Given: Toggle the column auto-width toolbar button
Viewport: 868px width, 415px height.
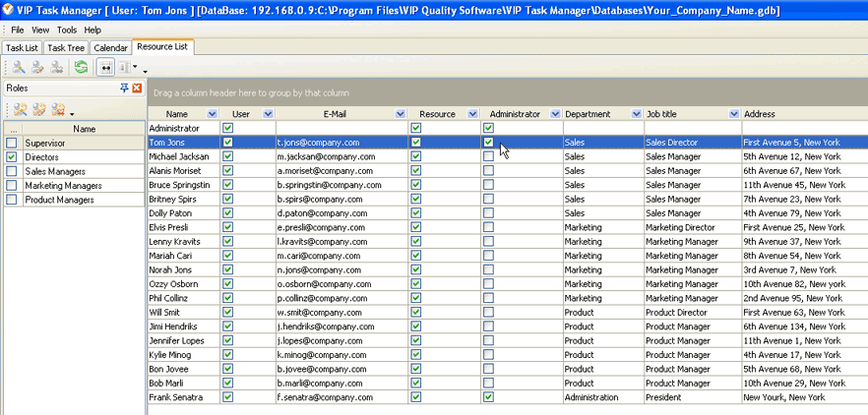Looking at the screenshot, I should (106, 68).
